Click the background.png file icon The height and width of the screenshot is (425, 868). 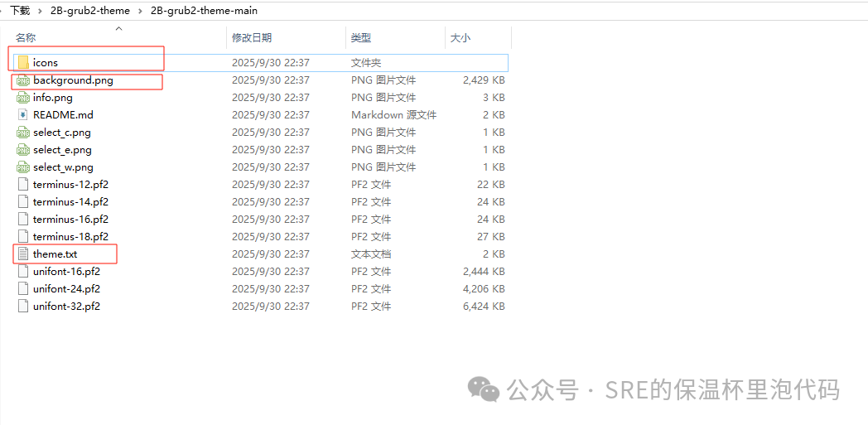tap(22, 81)
